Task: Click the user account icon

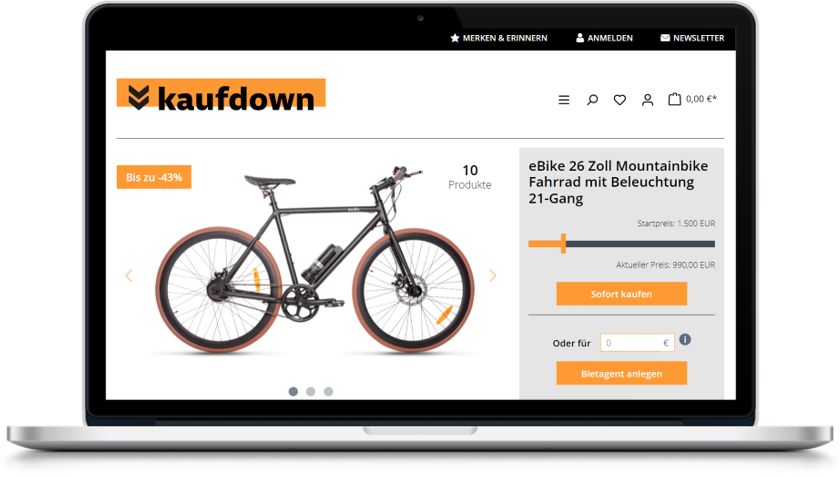Action: [x=647, y=100]
